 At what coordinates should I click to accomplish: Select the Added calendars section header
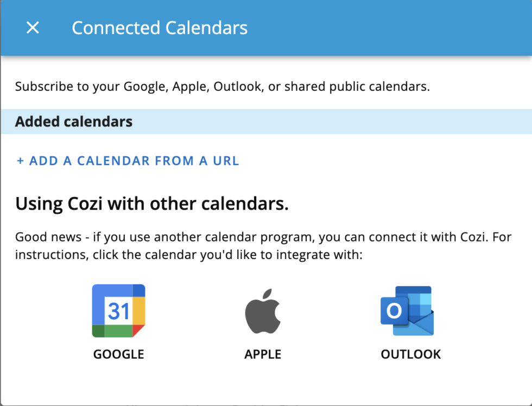74,122
